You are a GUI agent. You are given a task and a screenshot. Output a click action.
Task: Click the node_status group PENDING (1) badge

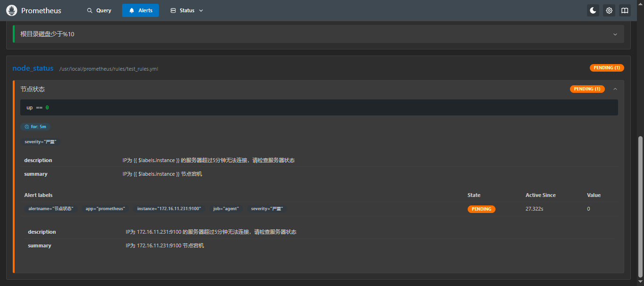[607, 68]
